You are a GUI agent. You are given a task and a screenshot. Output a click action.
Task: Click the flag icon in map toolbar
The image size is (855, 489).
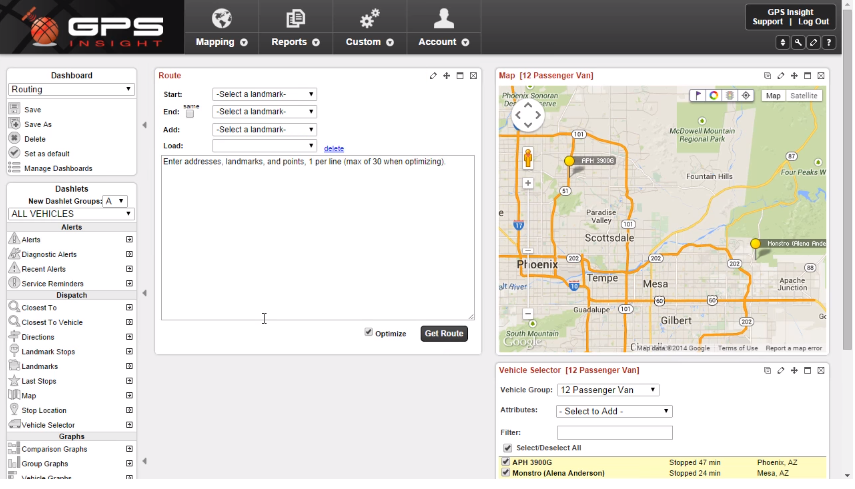click(699, 95)
